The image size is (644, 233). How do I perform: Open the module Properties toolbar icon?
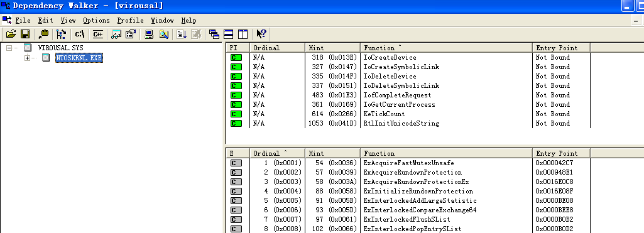131,34
